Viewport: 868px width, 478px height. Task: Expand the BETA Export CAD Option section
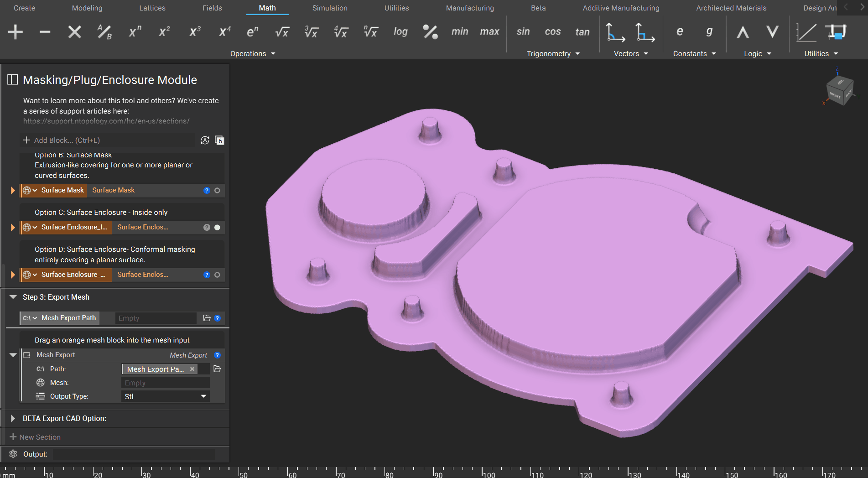[x=13, y=418]
